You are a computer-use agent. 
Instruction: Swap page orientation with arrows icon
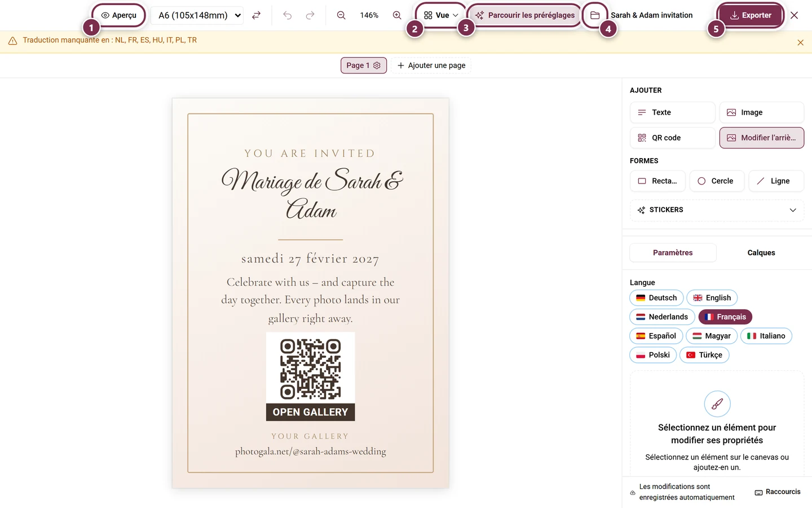click(x=256, y=15)
